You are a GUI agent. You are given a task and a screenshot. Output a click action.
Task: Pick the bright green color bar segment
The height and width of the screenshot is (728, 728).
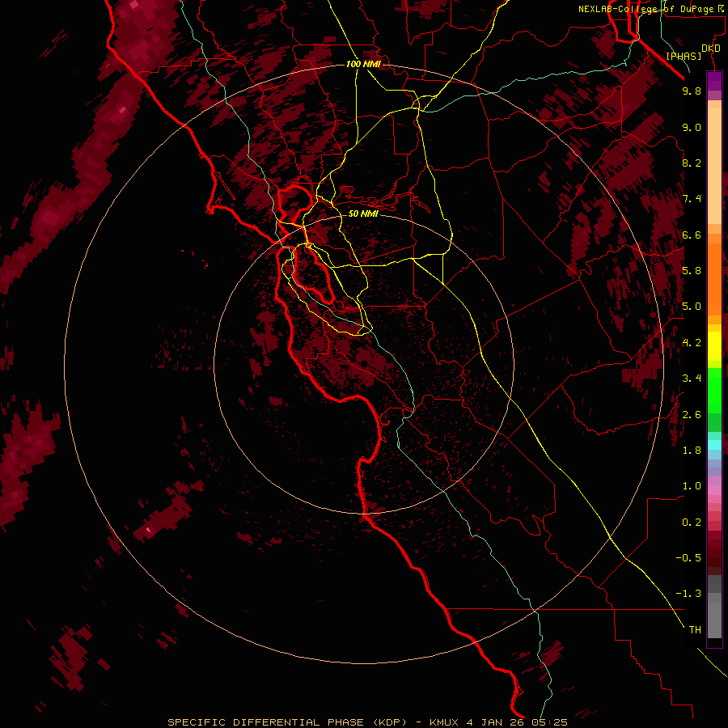714,392
